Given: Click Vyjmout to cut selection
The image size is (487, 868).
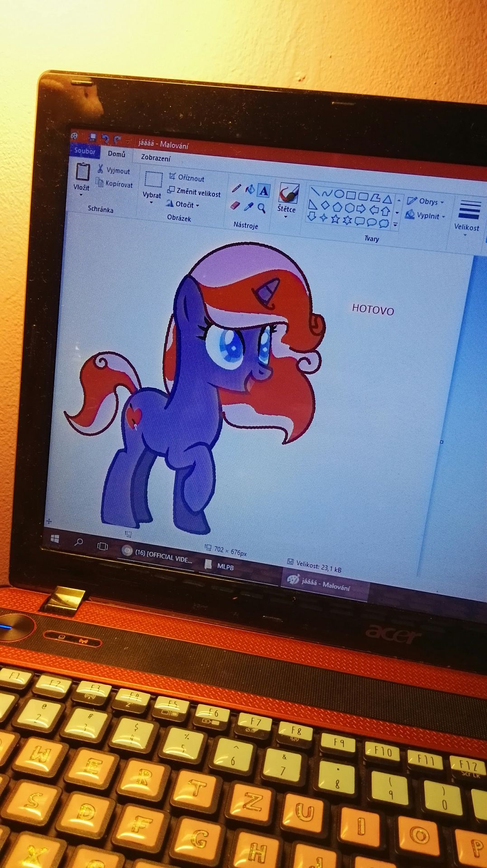Looking at the screenshot, I should pyautogui.click(x=113, y=170).
